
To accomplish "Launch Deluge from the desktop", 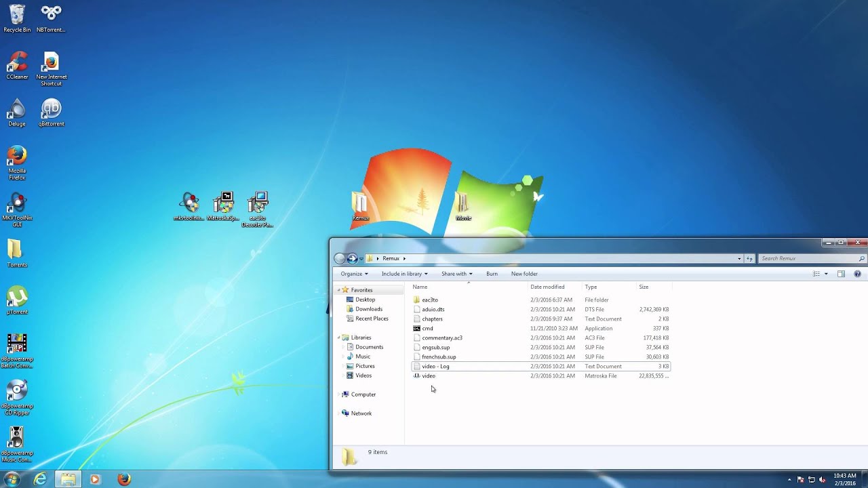I will click(17, 113).
